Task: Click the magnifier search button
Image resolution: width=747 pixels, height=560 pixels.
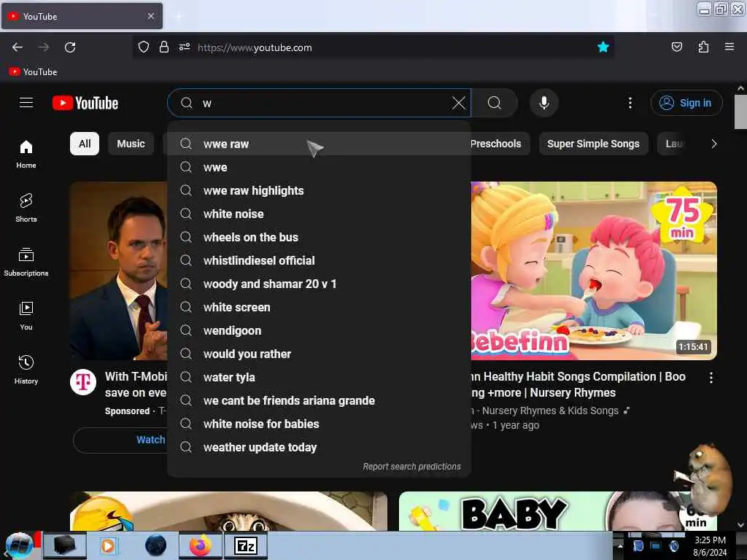Action: (x=495, y=103)
